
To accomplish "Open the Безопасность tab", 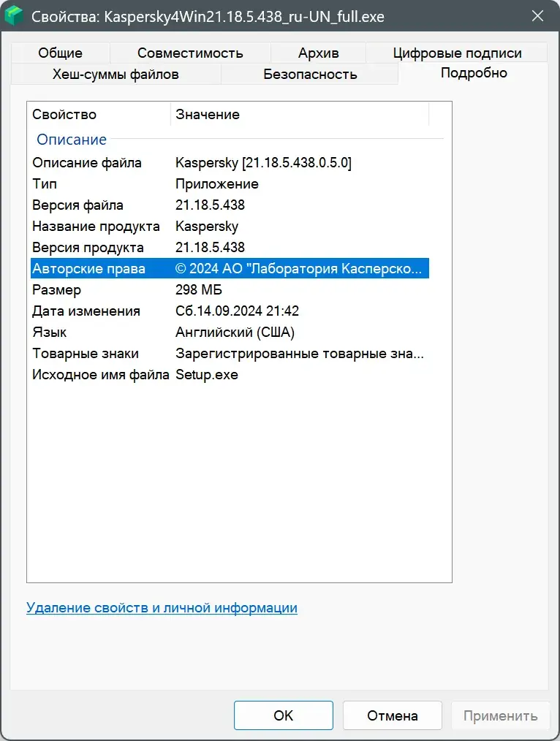I will click(310, 75).
